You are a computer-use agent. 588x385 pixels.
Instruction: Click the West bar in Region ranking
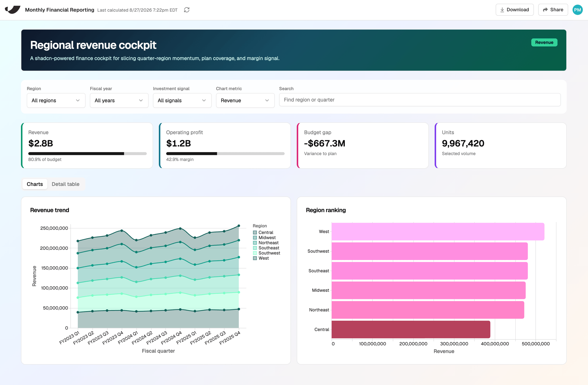pyautogui.click(x=438, y=231)
